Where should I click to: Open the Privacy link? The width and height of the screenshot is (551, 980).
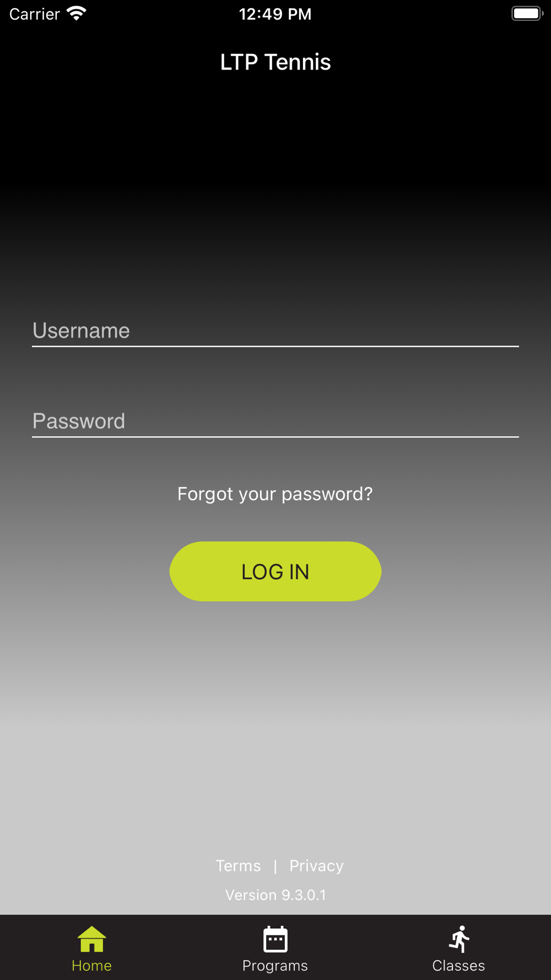(x=316, y=865)
